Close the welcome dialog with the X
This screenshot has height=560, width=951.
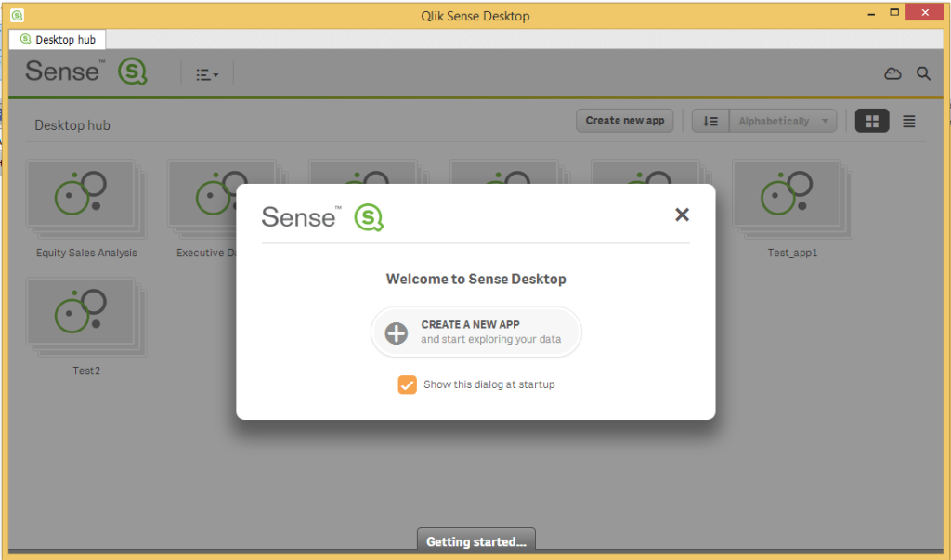[683, 215]
